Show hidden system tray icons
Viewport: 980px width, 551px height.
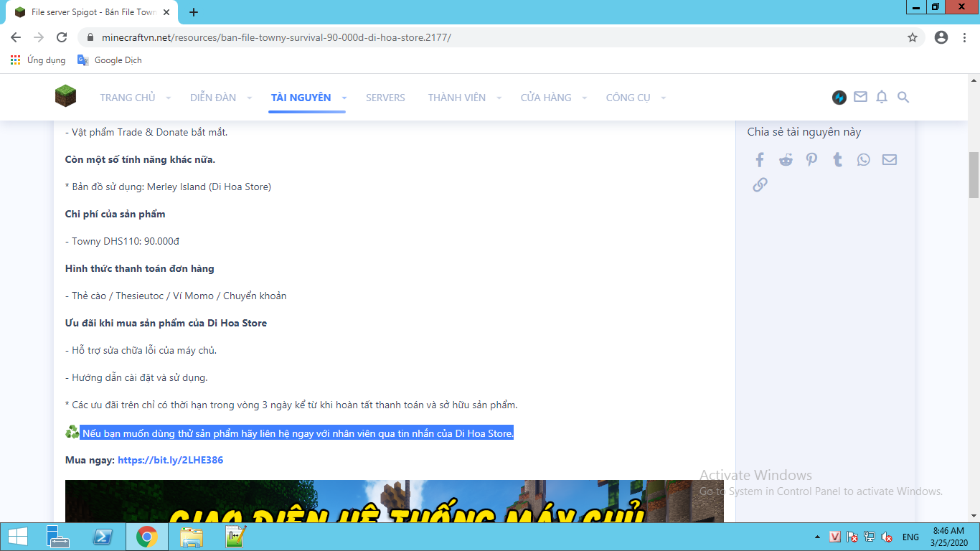click(817, 537)
